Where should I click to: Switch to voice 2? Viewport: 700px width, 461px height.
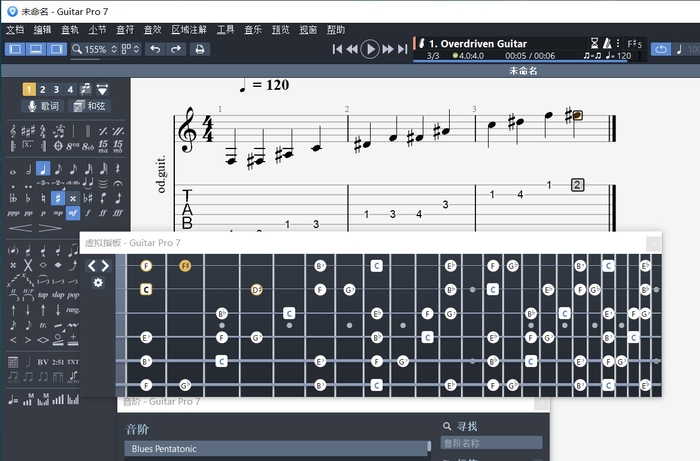[x=43, y=89]
